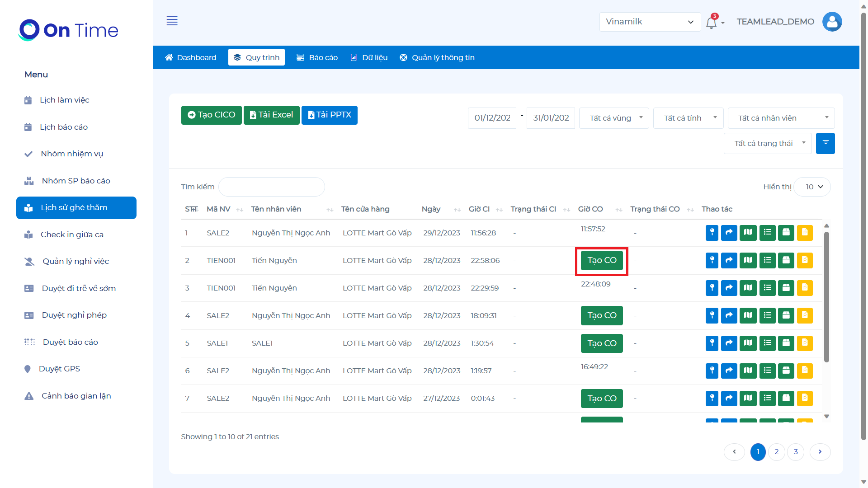Open the map icon in row 3
The height and width of the screenshot is (488, 868).
(x=748, y=288)
